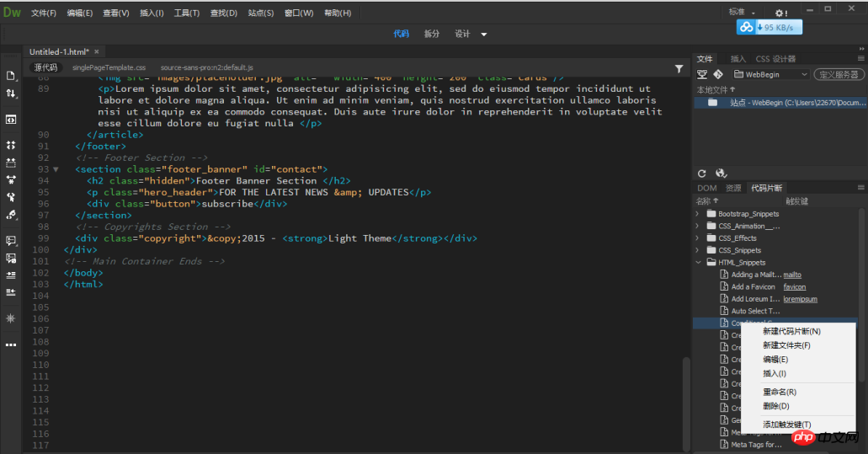The height and width of the screenshot is (454, 868).
Task: Open the 插入(I) menu
Action: tap(152, 13)
